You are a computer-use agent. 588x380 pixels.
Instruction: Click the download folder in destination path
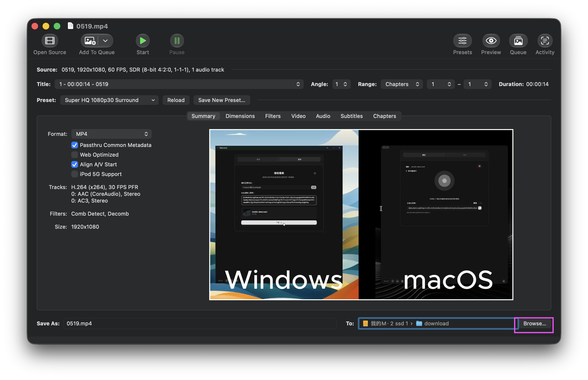point(432,323)
